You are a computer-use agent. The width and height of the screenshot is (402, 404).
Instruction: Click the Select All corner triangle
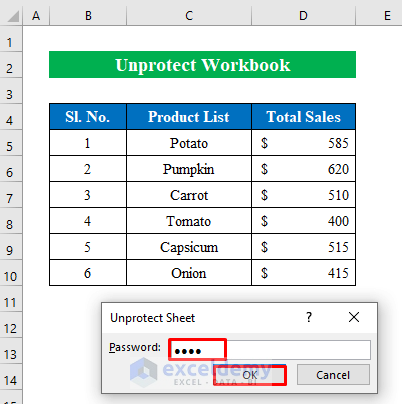[x=13, y=16]
